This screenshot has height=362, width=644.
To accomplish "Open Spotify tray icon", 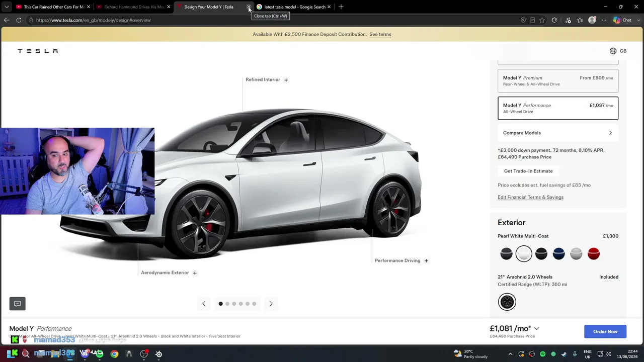I will click(542, 354).
